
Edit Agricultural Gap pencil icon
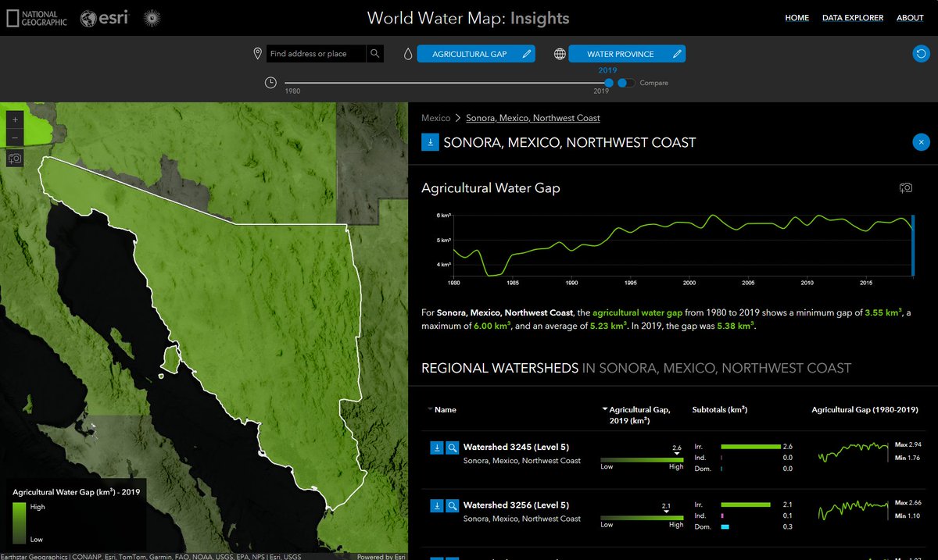[x=528, y=54]
